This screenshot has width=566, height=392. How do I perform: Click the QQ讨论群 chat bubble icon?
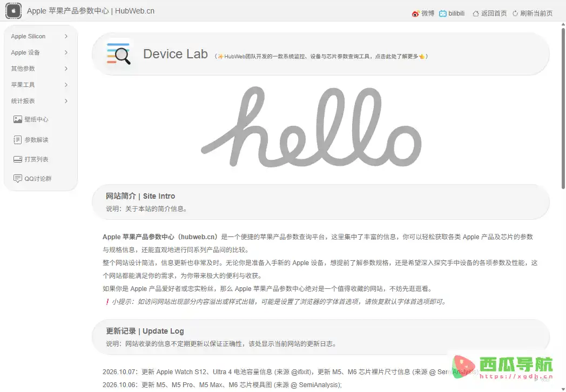18,179
